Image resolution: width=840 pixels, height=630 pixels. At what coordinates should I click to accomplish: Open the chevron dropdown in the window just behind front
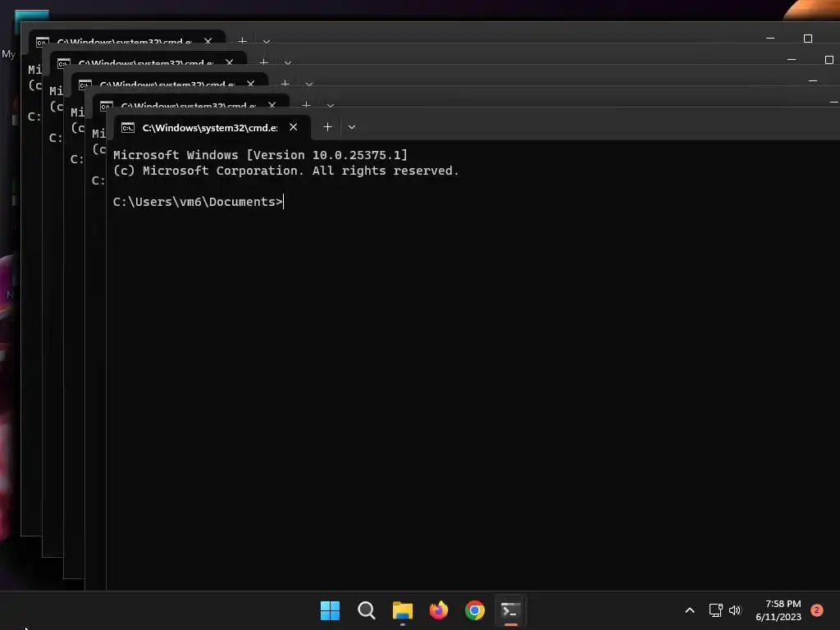pos(331,105)
